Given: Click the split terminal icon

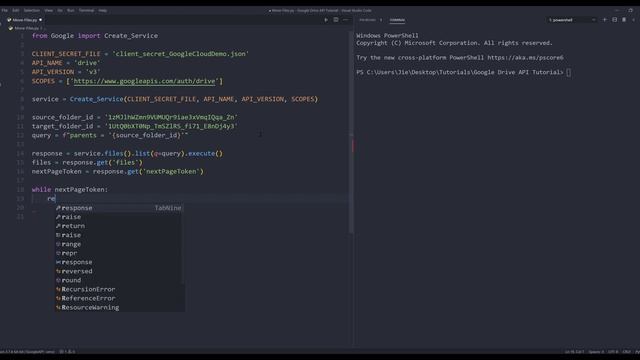Looking at the screenshot, I should [614, 20].
